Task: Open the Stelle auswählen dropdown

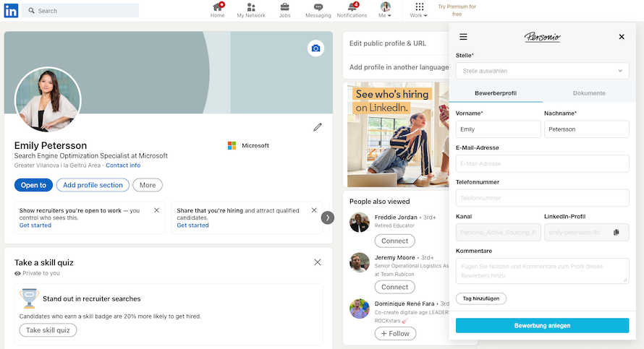Action: point(542,71)
